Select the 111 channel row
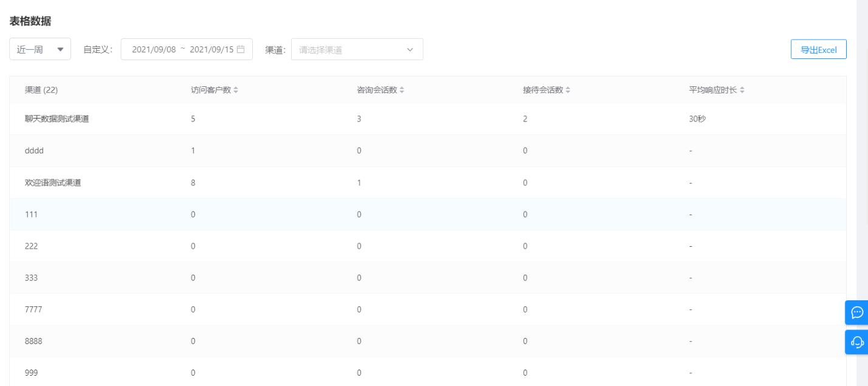The height and width of the screenshot is (386, 868). [x=427, y=214]
